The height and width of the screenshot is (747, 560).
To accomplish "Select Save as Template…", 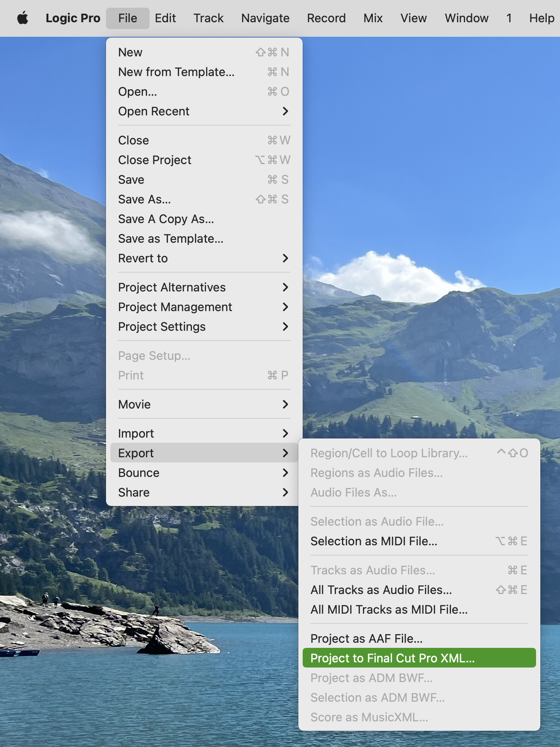I will click(204, 238).
